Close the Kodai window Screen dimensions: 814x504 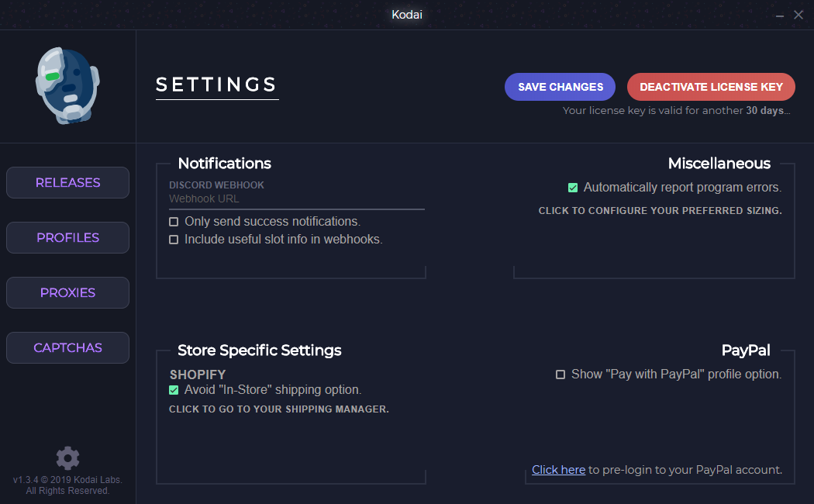pyautogui.click(x=798, y=15)
